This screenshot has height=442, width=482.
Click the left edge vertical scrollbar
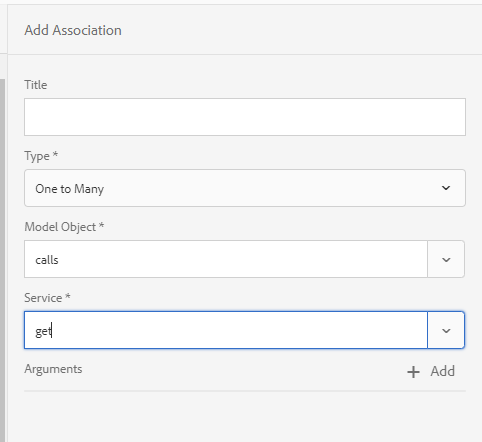[2, 260]
